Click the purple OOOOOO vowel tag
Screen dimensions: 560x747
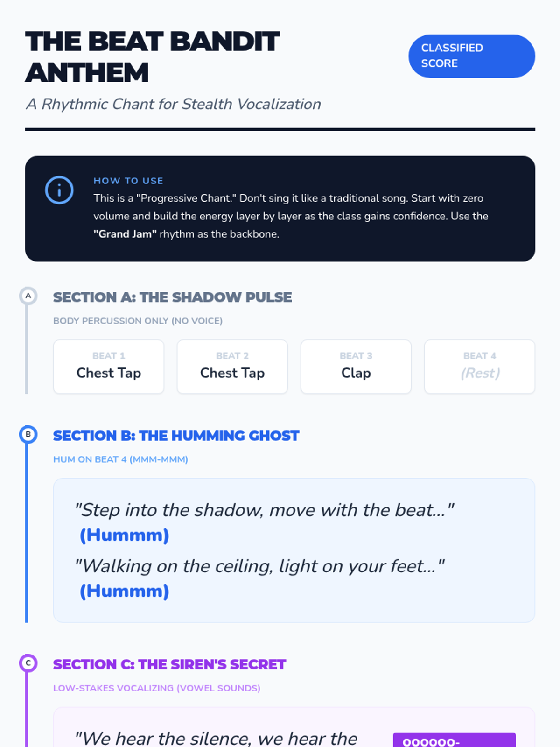[x=454, y=740]
